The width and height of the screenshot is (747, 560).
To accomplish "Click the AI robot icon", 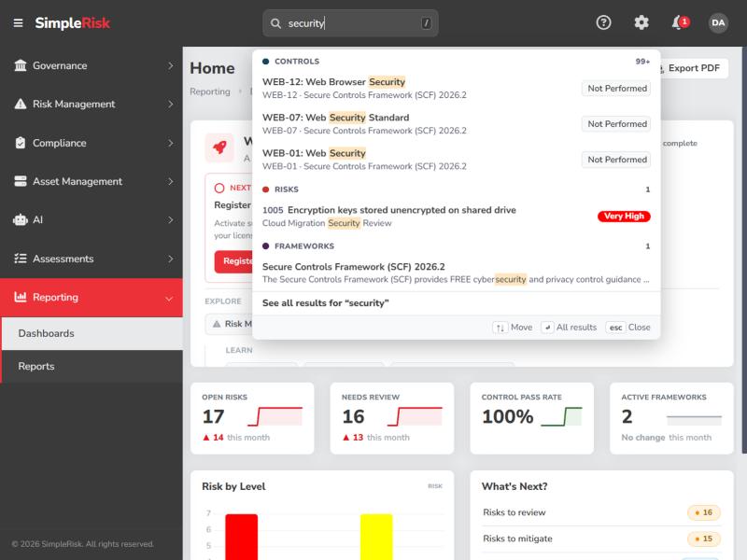I will pyautogui.click(x=21, y=220).
